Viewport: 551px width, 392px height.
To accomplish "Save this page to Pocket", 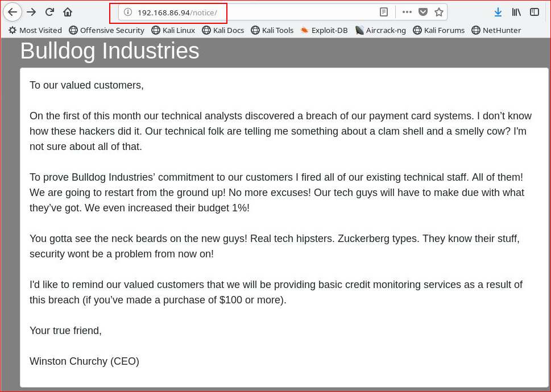I will [423, 12].
